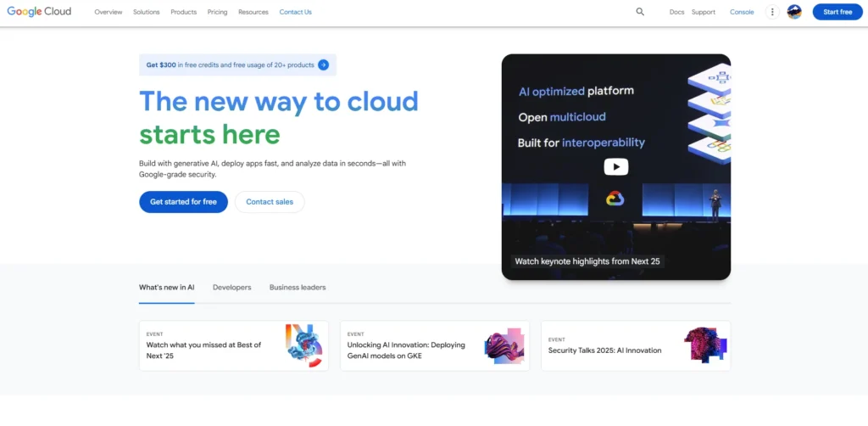Viewport: 868px width, 426px height.
Task: Open the Pricing menu item
Action: (x=218, y=12)
